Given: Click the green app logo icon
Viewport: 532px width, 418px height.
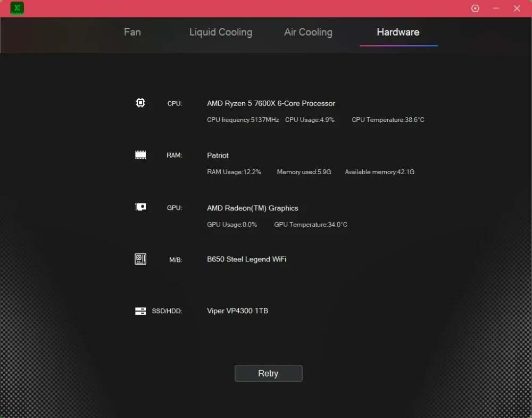Looking at the screenshot, I should point(17,8).
